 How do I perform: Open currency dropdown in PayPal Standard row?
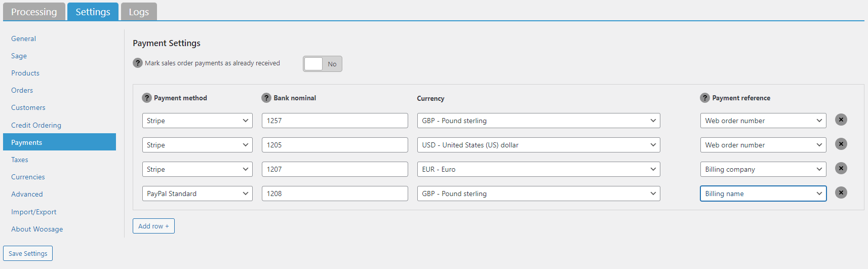coord(539,194)
